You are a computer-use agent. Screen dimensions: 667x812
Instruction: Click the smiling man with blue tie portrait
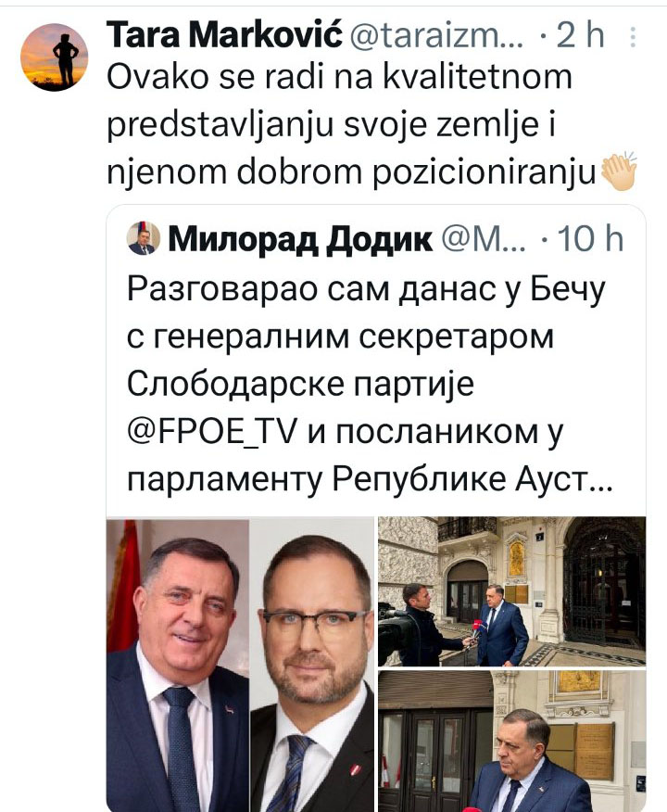tap(178, 665)
